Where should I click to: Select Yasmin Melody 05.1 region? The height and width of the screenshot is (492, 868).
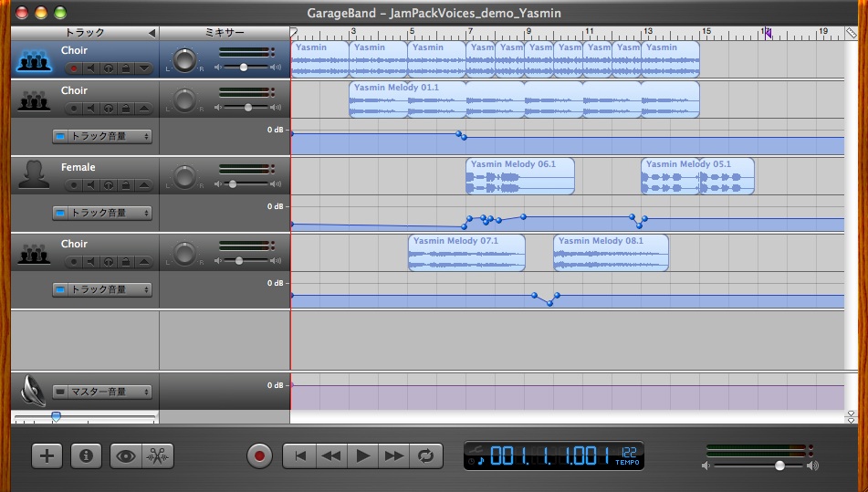[697, 176]
